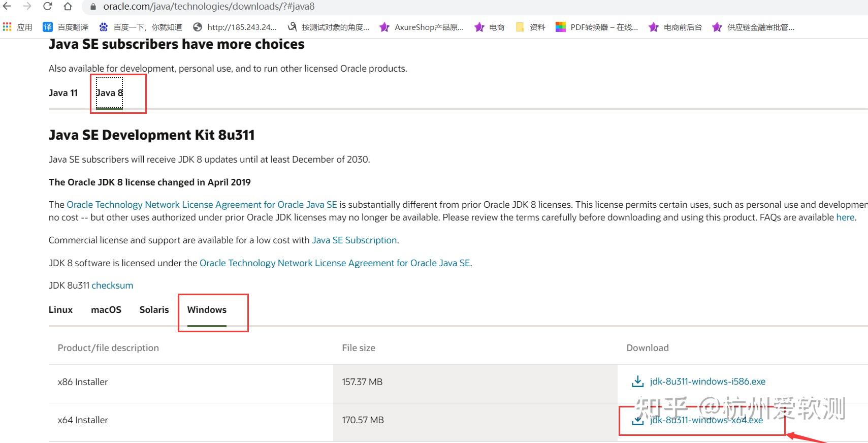Select the Solaris tab
The image size is (868, 443).
click(154, 310)
